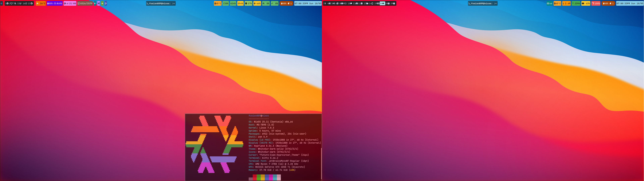Screen dimensions: 644x181
Task: Click the download speed 2.4M module
Action: pyautogui.click(x=567, y=4)
